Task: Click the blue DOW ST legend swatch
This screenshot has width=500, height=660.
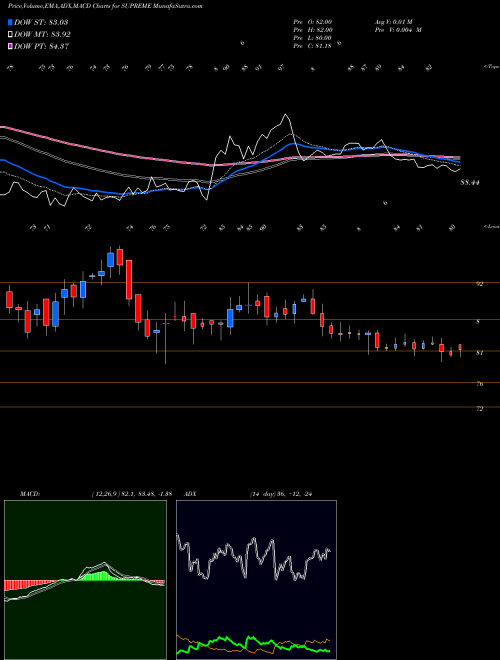Action: click(10, 22)
